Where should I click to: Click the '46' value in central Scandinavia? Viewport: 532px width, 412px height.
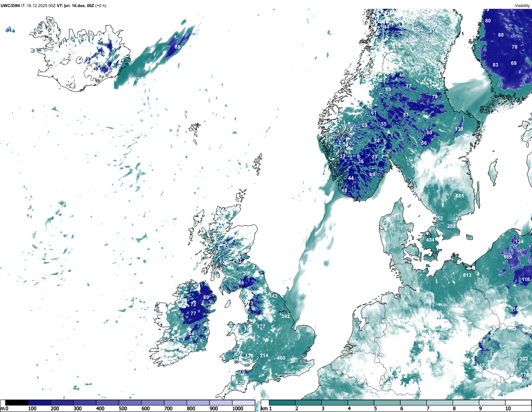[x=401, y=76]
